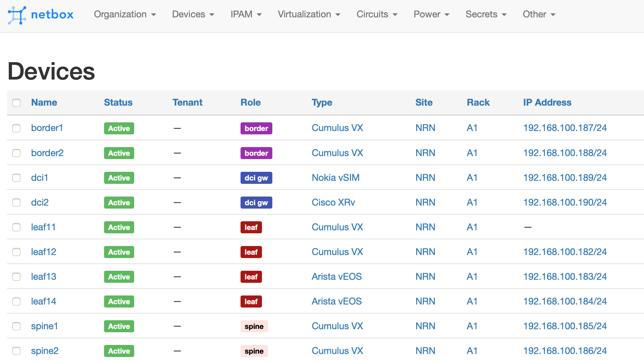
Task: Open the leaf12 device
Action: [x=43, y=252]
